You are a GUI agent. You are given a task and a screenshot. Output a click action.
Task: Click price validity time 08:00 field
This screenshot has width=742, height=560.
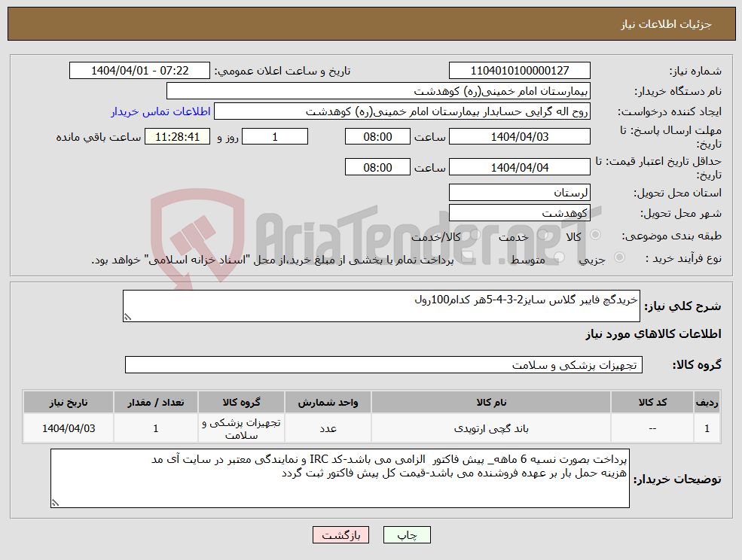point(377,167)
